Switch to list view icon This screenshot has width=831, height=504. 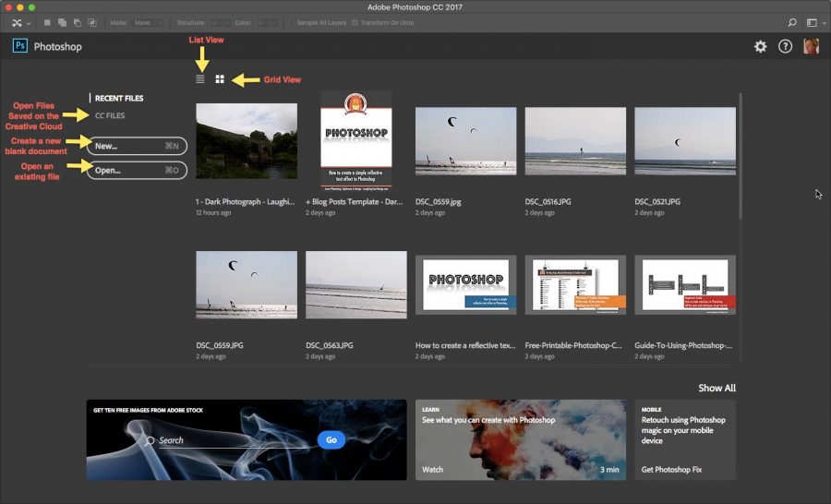199,79
